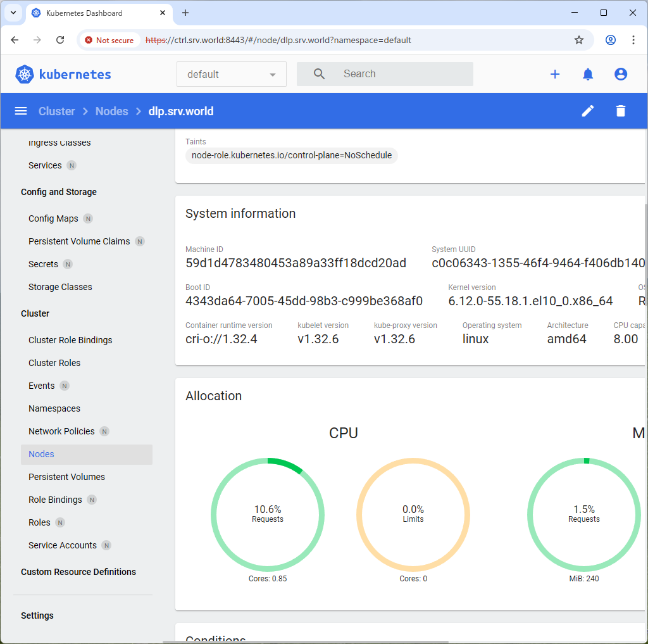Click the search magnifier icon
Screen dimensions: 648x644
(319, 74)
